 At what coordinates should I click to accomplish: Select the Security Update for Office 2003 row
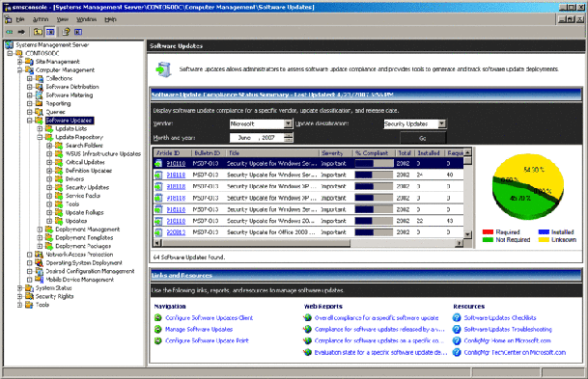click(308, 232)
